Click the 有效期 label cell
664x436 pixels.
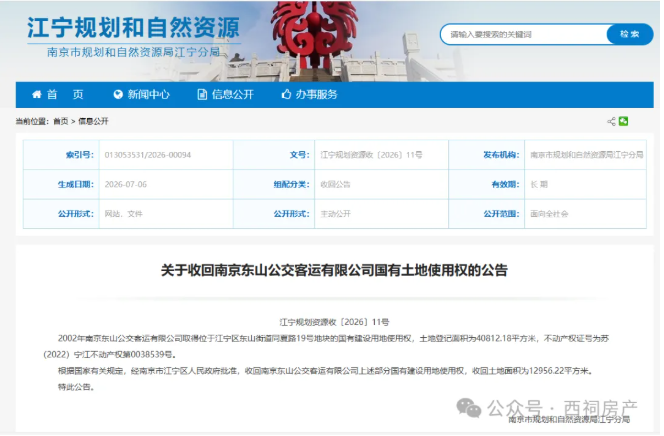click(487, 185)
